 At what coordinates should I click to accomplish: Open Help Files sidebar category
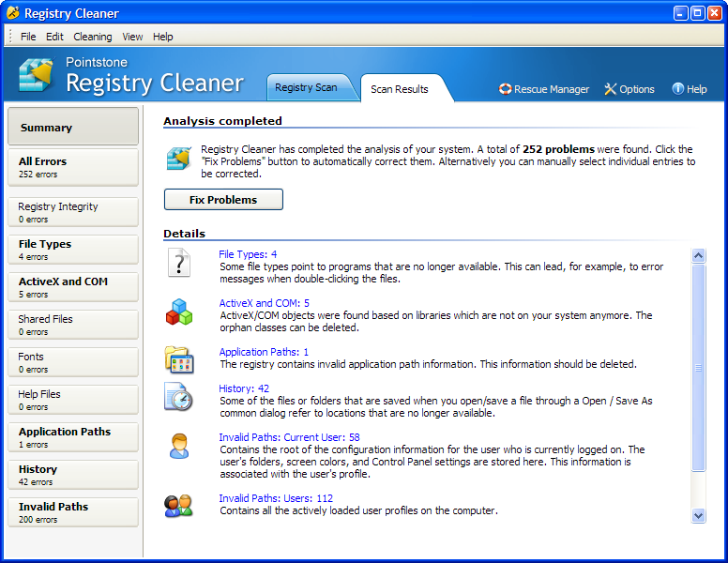[x=73, y=400]
